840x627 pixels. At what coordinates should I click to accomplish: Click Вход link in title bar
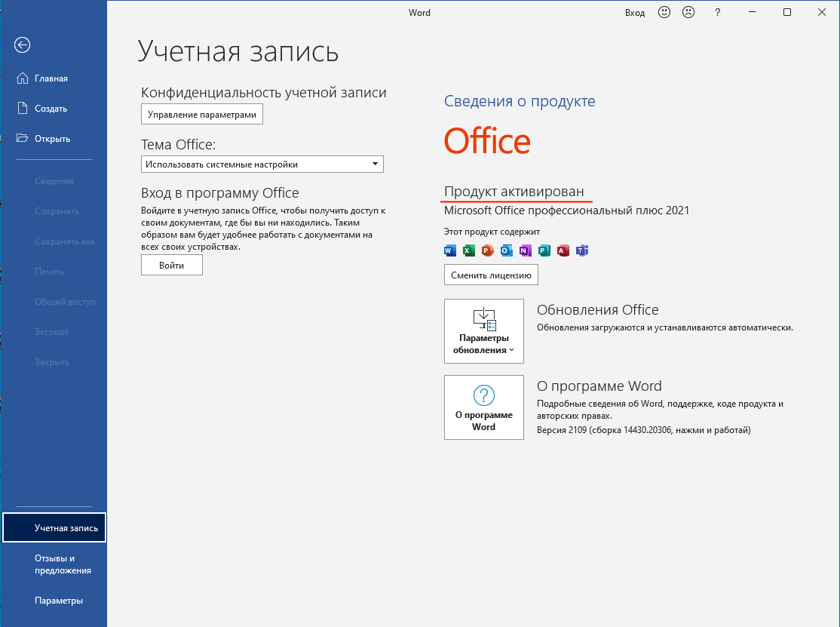[x=635, y=13]
